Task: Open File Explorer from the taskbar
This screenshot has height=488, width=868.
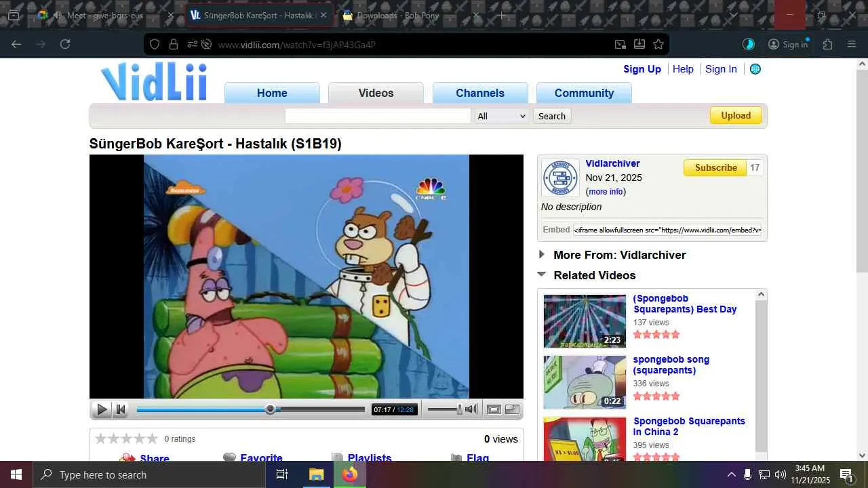Action: 316,474
